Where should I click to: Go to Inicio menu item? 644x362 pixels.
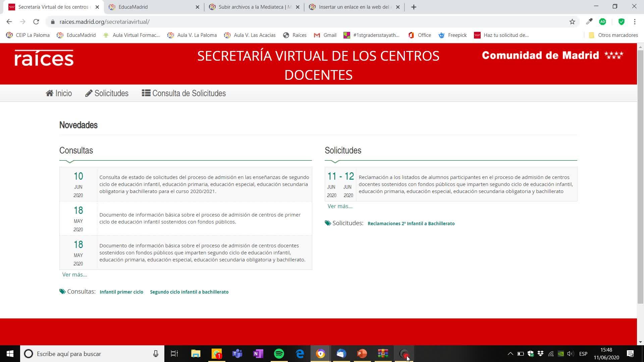[x=59, y=93]
